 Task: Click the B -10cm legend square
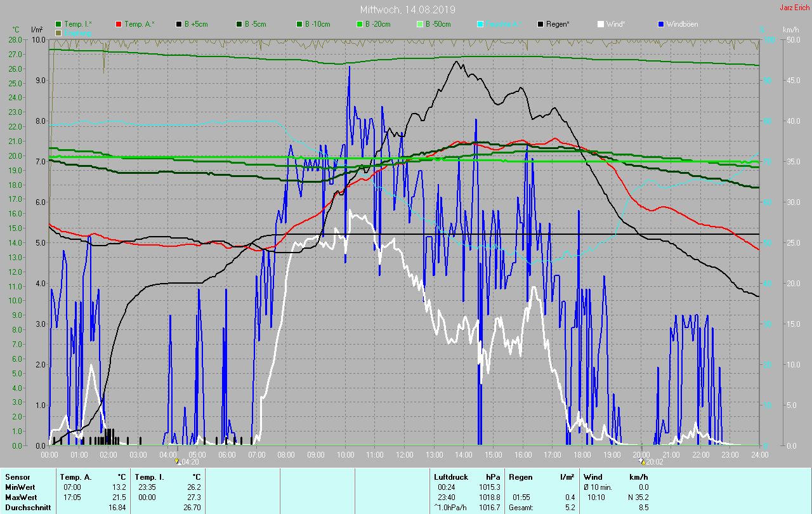[x=299, y=24]
